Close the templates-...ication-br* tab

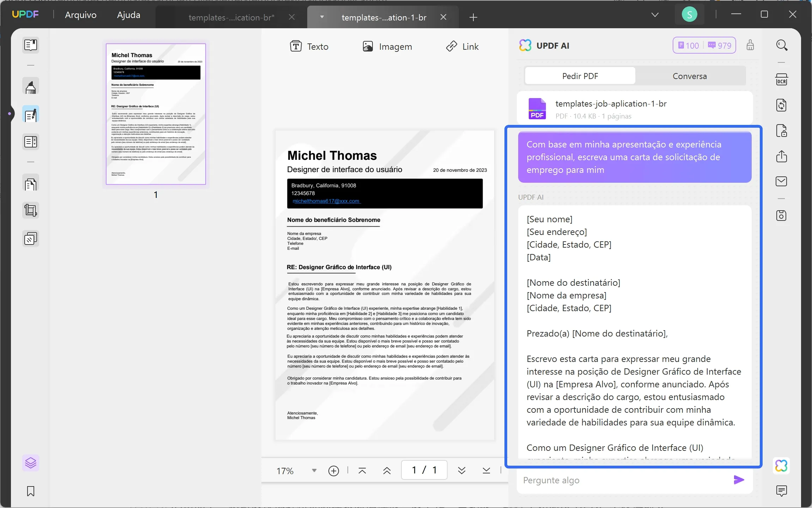coord(292,17)
